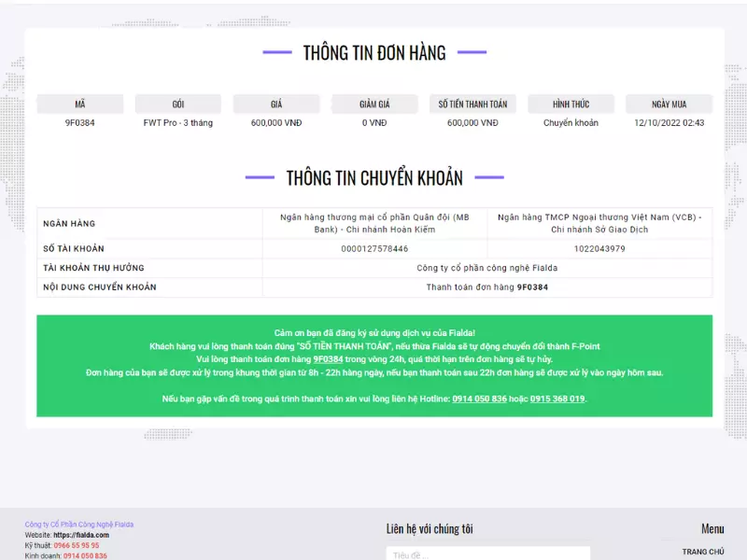Click the 0 VNĐ discount value
The height and width of the screenshot is (560, 747).
[374, 122]
